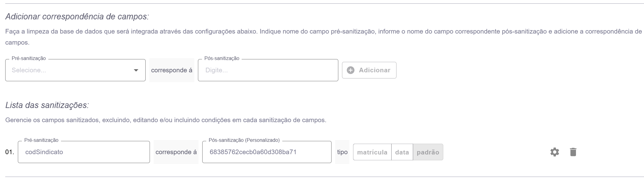Open the Selecione... combo box
Viewport: 644px width, 180px height.
71,70
